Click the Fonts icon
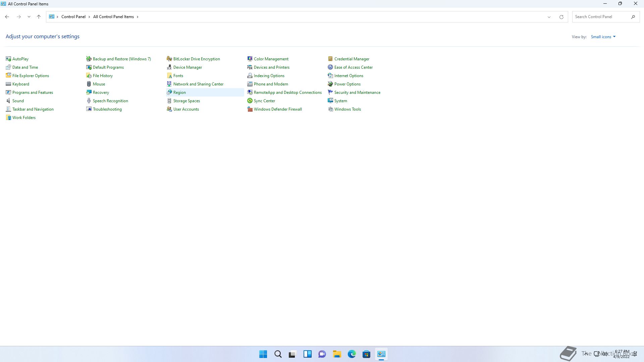This screenshot has height=362, width=644. tap(169, 76)
